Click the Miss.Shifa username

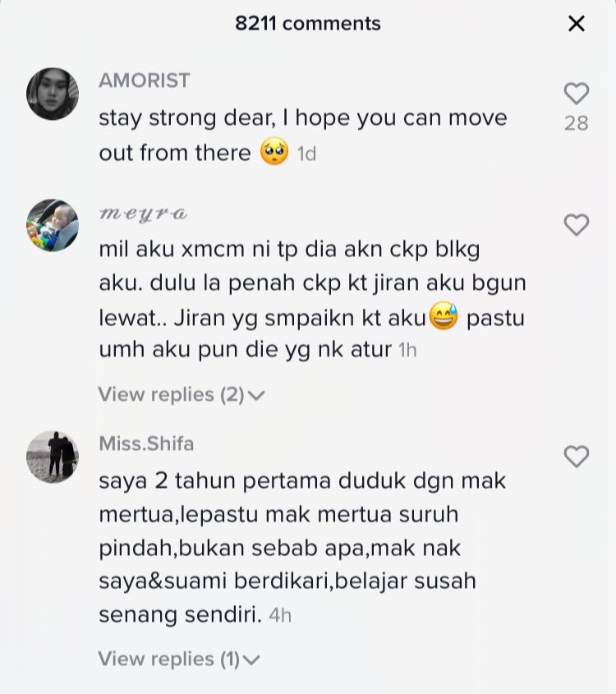(x=146, y=444)
